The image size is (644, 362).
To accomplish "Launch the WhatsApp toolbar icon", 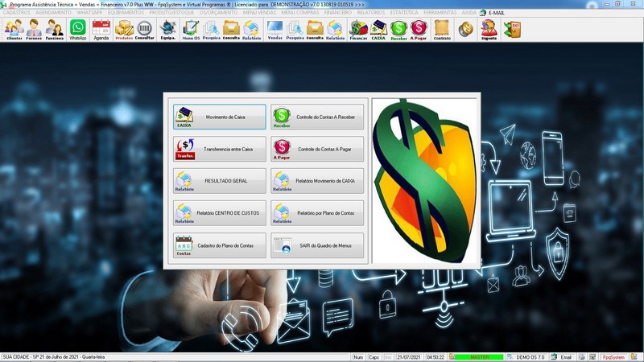I will click(x=77, y=30).
